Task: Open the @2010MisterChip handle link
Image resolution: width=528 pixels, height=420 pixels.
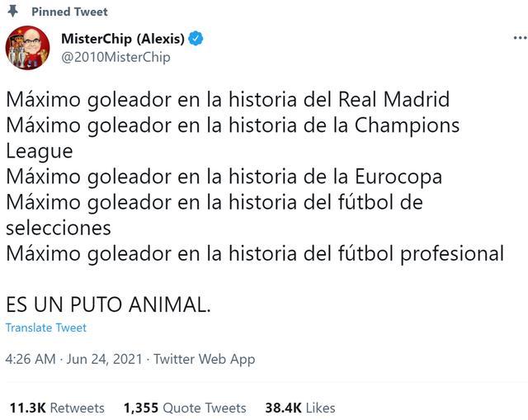Action: pyautogui.click(x=115, y=57)
